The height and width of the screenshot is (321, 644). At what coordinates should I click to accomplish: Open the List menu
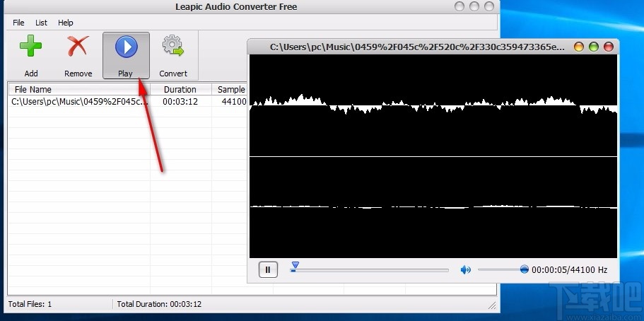coord(41,23)
